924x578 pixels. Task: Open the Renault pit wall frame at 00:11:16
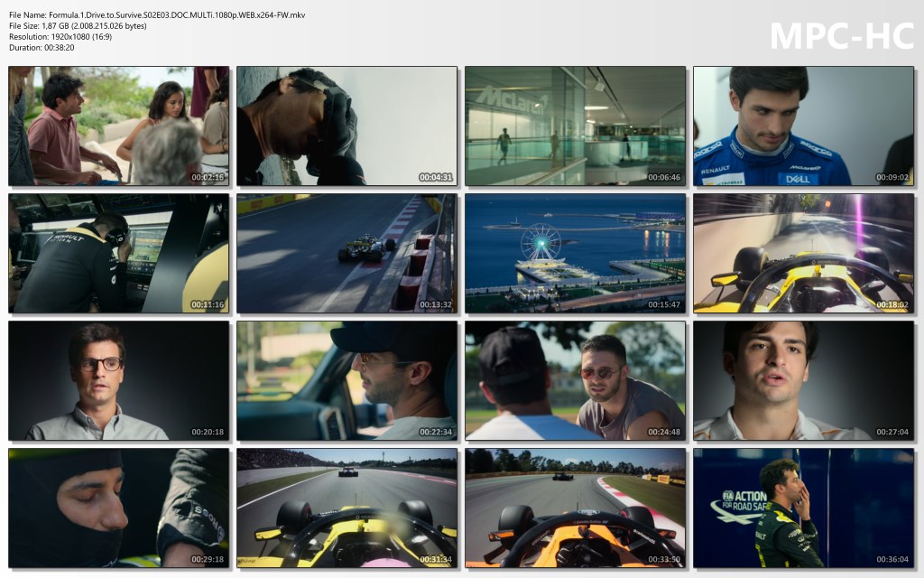pos(118,253)
